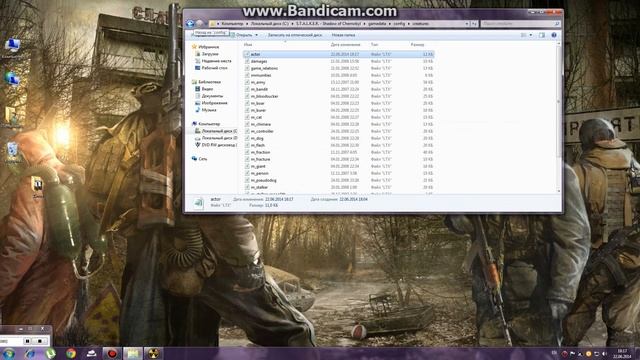Toggle the preview pane icon in the toolbar

click(x=542, y=35)
